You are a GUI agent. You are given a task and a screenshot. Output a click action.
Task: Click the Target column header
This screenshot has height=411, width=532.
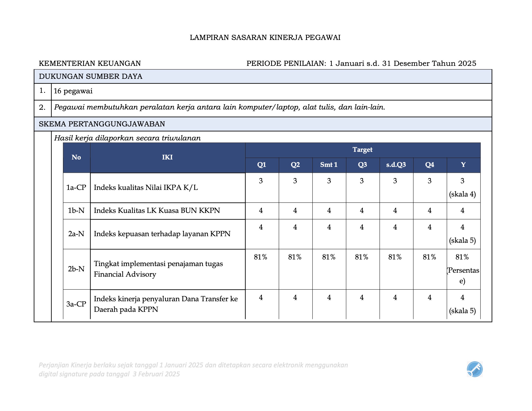(x=362, y=150)
